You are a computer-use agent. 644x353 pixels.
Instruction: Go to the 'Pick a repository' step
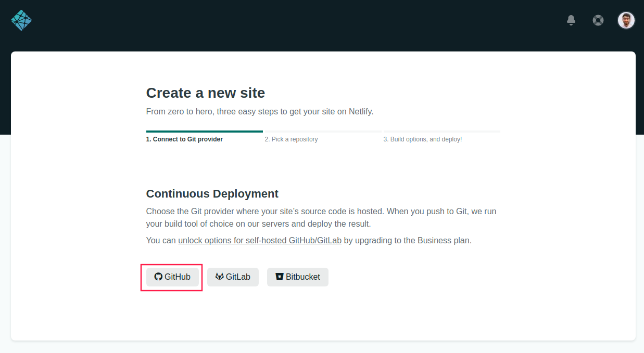point(291,139)
